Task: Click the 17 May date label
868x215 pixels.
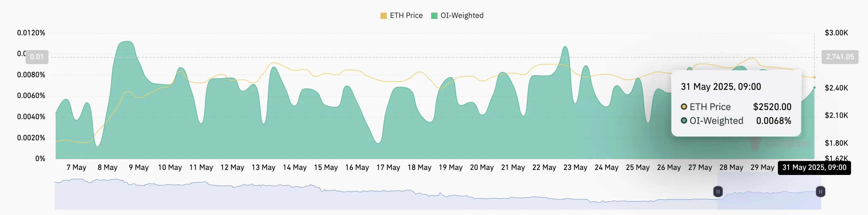Action: (x=388, y=168)
